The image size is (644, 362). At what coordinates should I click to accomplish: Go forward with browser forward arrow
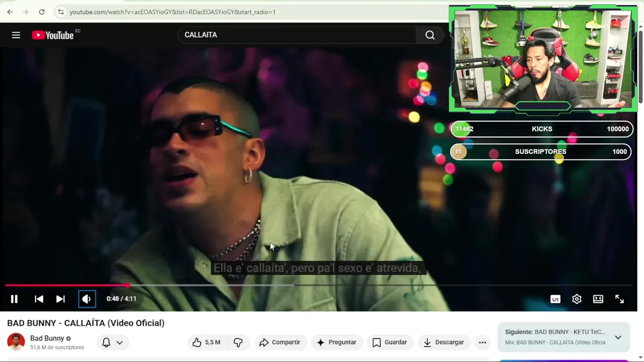tap(26, 12)
